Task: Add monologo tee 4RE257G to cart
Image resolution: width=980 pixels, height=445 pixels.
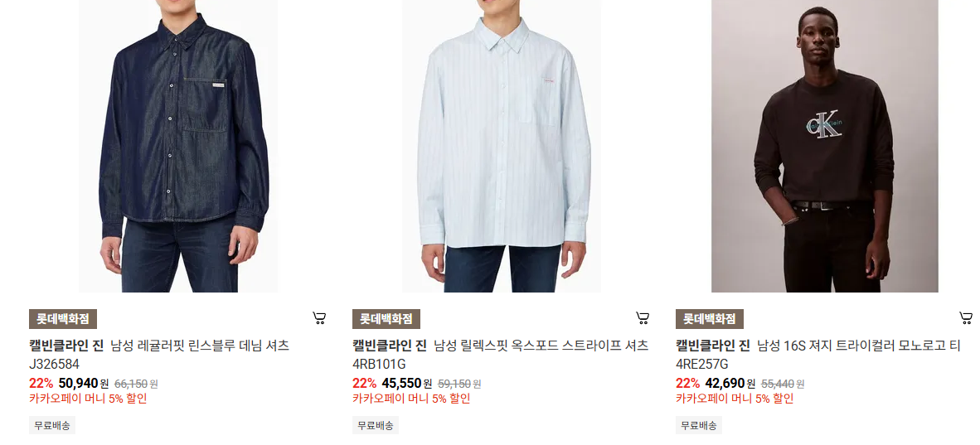Action: pyautogui.click(x=966, y=319)
